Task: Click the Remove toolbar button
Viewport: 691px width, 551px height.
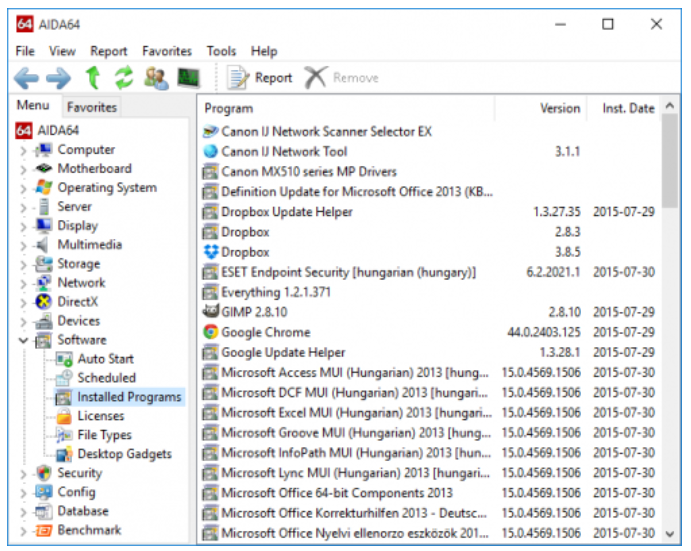Action: 342,78
